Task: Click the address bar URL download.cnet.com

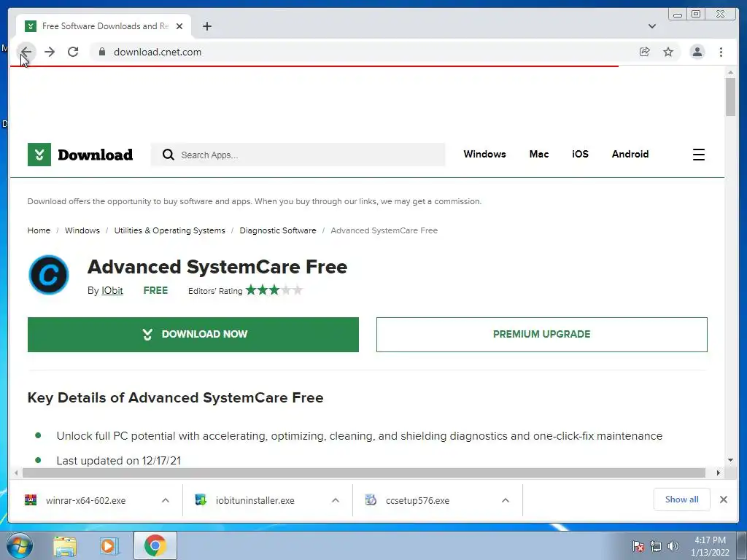Action: [158, 52]
